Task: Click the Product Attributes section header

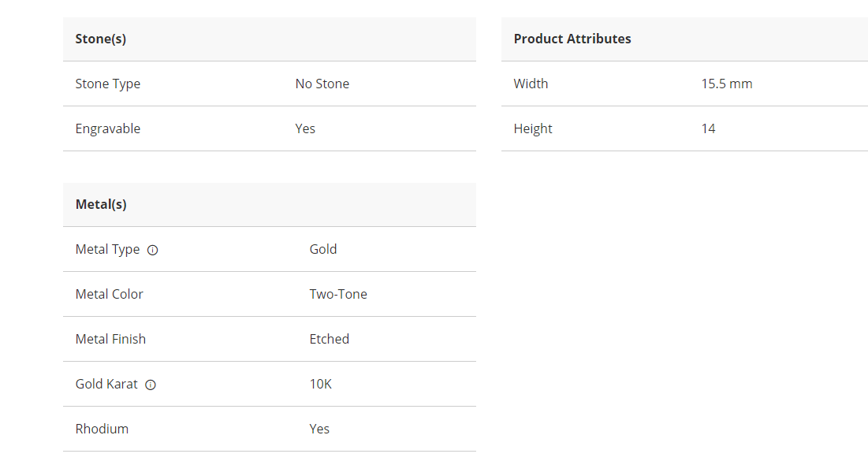Action: point(572,39)
